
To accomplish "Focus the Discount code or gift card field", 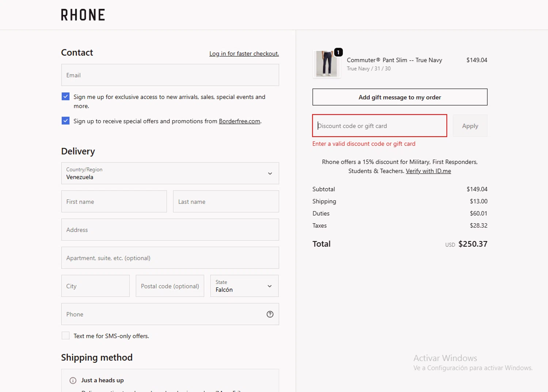I will 380,126.
